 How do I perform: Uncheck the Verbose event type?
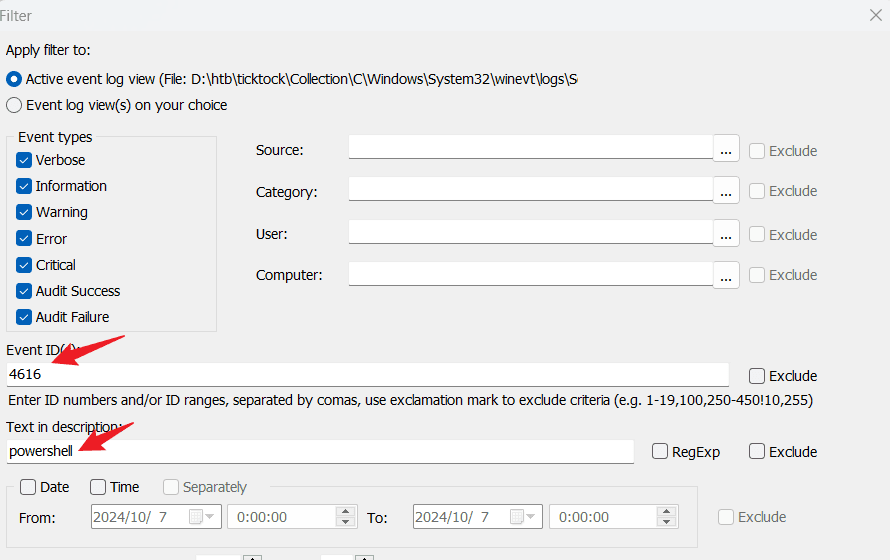point(24,160)
